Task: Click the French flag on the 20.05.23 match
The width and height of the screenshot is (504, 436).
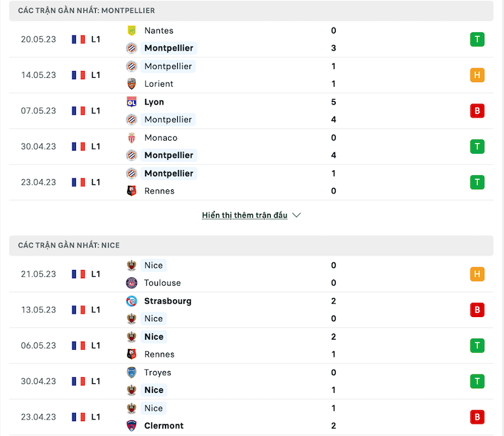Action: (x=78, y=40)
